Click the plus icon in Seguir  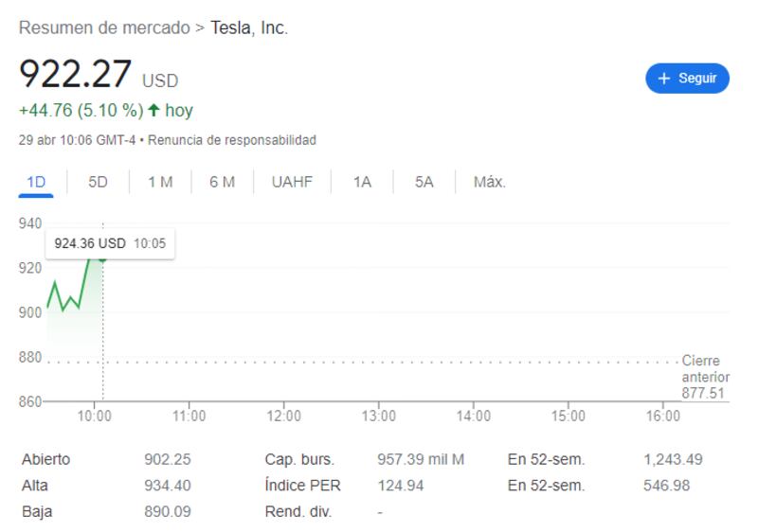tap(663, 79)
